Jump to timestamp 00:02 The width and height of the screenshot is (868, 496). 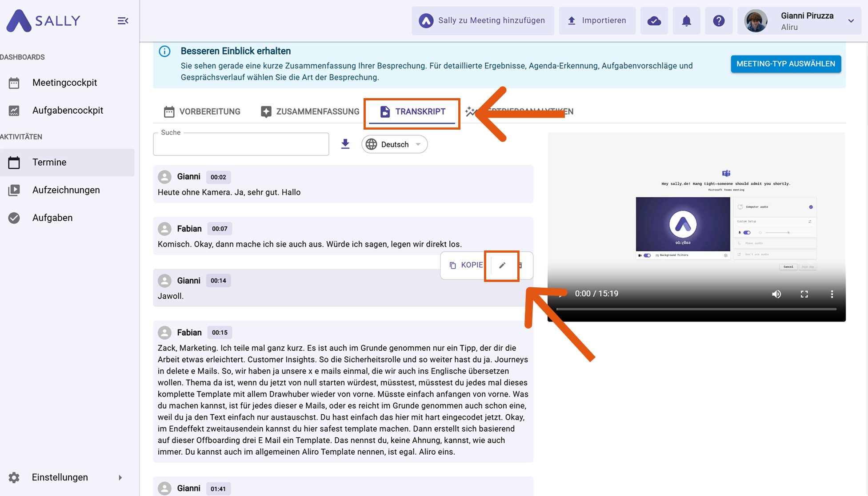pos(218,177)
